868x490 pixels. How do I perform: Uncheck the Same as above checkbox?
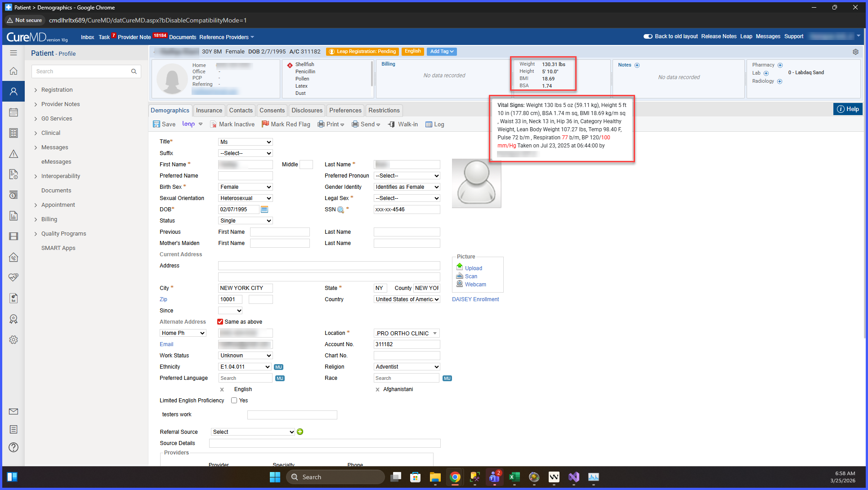click(220, 322)
